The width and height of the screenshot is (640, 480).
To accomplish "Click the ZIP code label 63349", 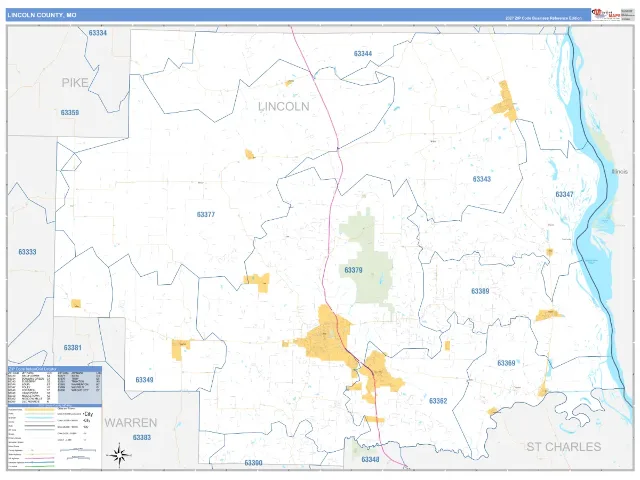I will (144, 380).
